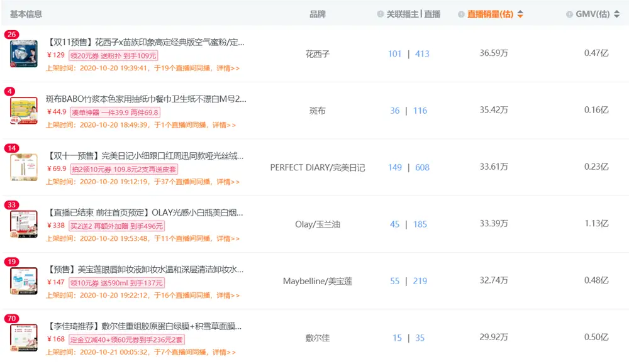
Task: Click the 关联播主 | 直播 column header
Action: coord(413,14)
